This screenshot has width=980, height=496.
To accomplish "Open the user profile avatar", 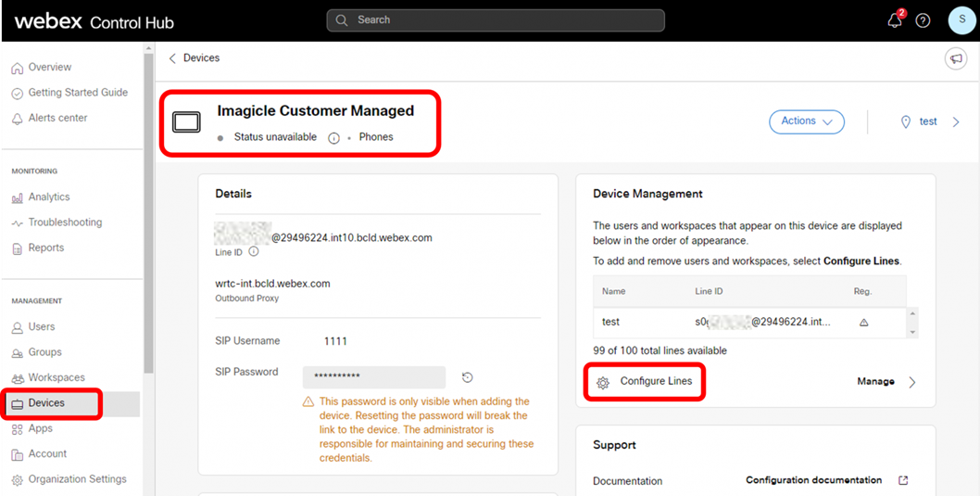I will click(x=961, y=20).
